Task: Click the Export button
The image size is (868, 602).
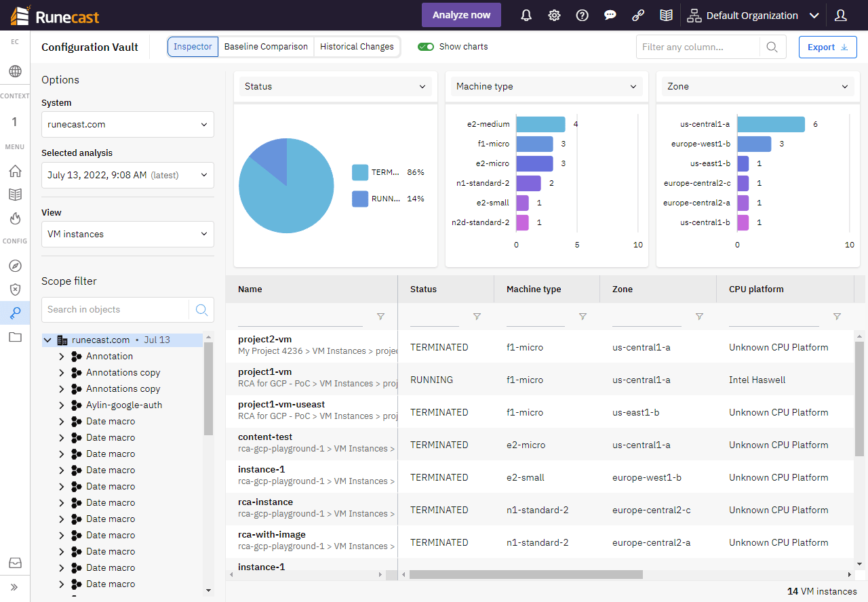Action: coord(827,47)
